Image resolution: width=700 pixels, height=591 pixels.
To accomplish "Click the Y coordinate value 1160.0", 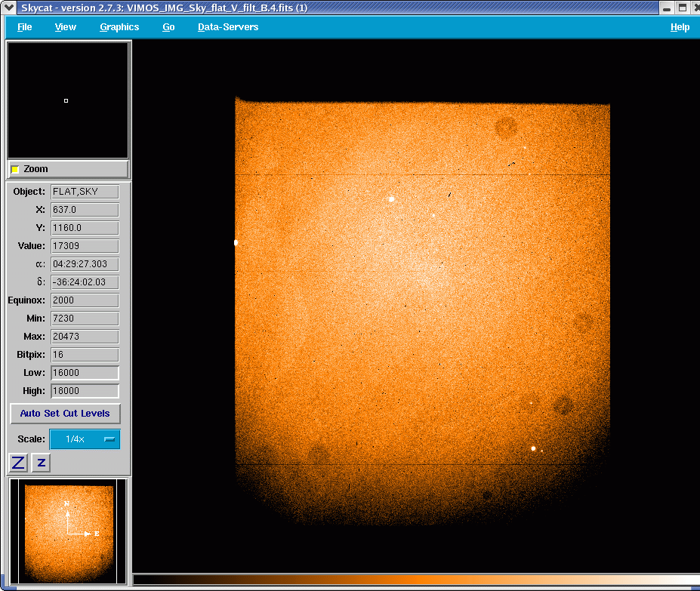I will tap(85, 228).
